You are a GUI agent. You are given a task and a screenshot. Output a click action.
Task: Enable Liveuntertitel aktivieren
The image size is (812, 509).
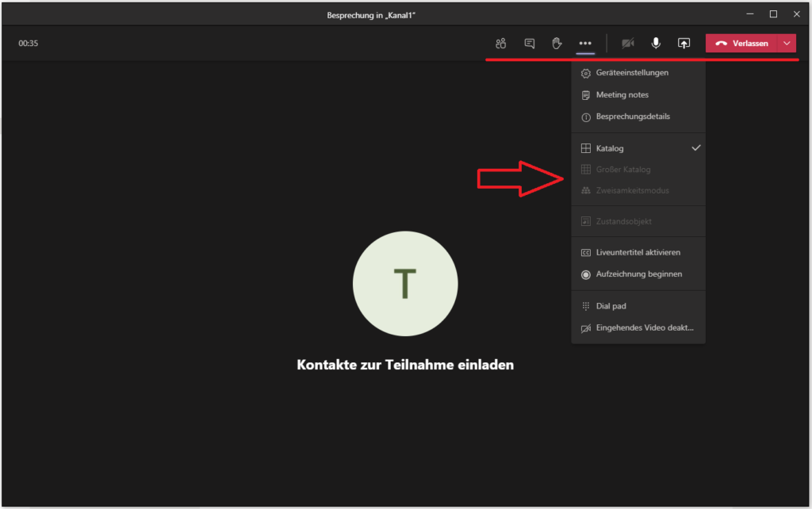[x=638, y=253]
